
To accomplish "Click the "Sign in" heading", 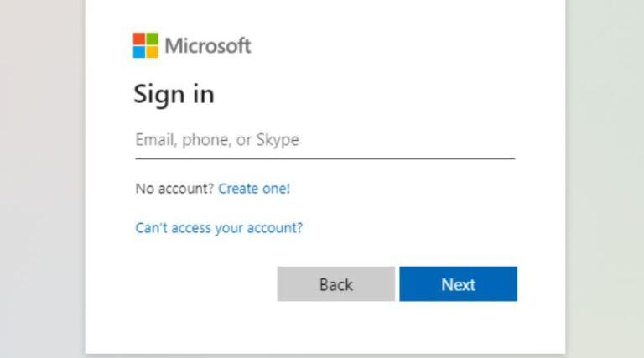I will pos(174,94).
